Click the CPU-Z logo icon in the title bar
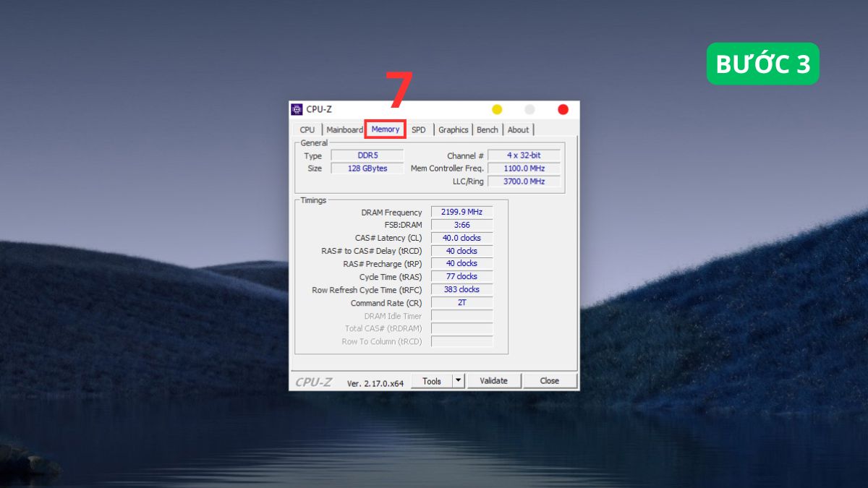This screenshot has height=488, width=868. coord(297,109)
